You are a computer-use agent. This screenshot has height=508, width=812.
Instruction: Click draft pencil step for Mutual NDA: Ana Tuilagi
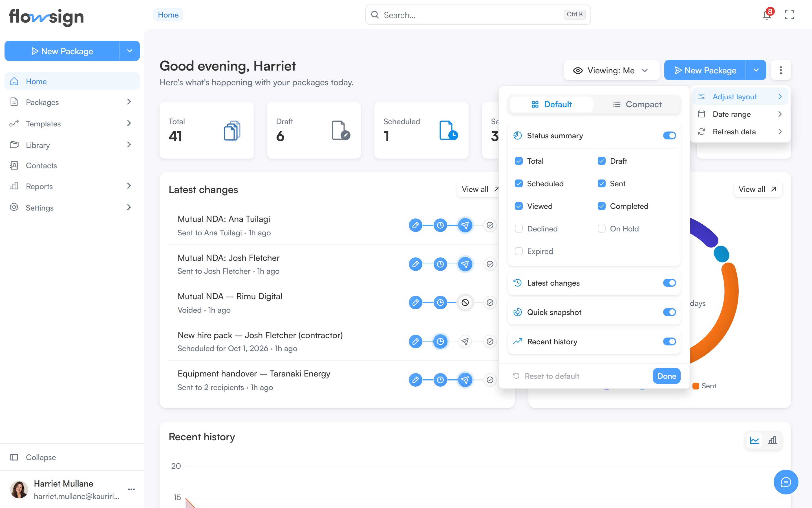415,225
